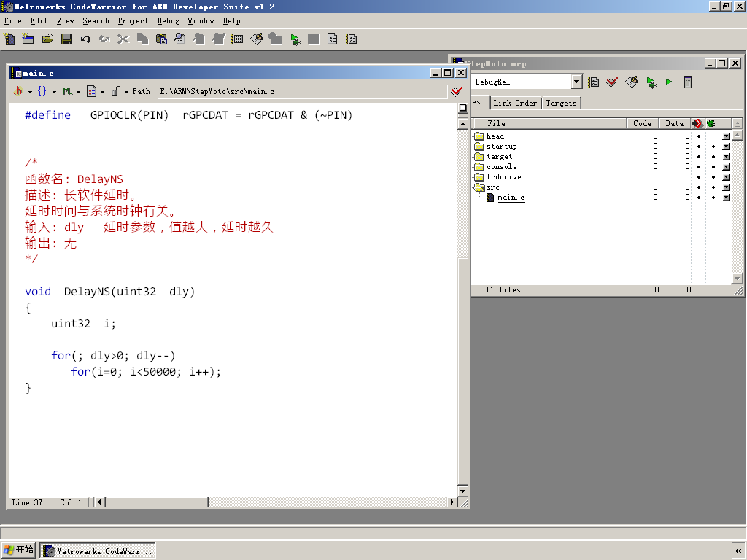Switch to the Link Order tab
747x560 pixels.
[515, 103]
